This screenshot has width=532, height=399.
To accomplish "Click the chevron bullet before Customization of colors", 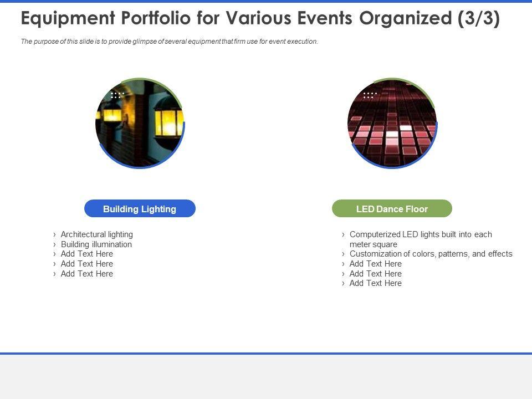I will coord(344,254).
